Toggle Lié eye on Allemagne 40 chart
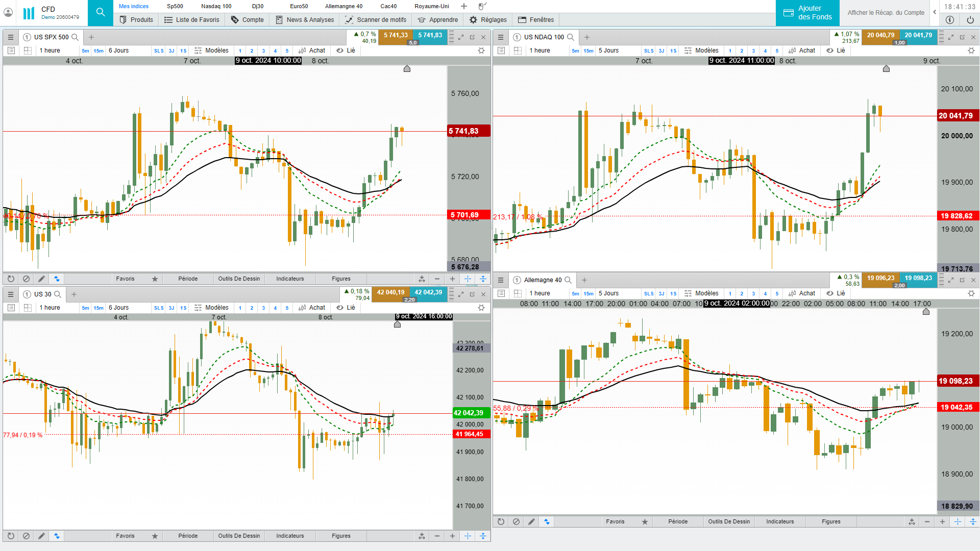The image size is (980, 551). tap(830, 293)
